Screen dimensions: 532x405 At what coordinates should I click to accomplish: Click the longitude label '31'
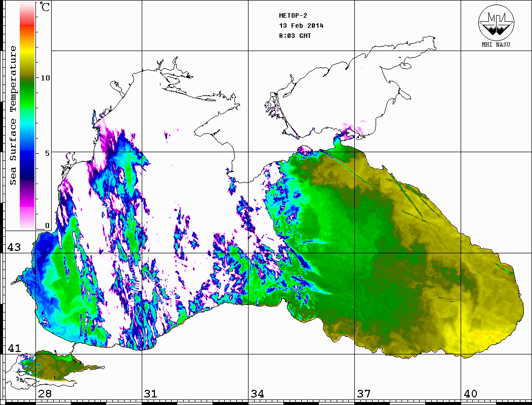pyautogui.click(x=151, y=393)
